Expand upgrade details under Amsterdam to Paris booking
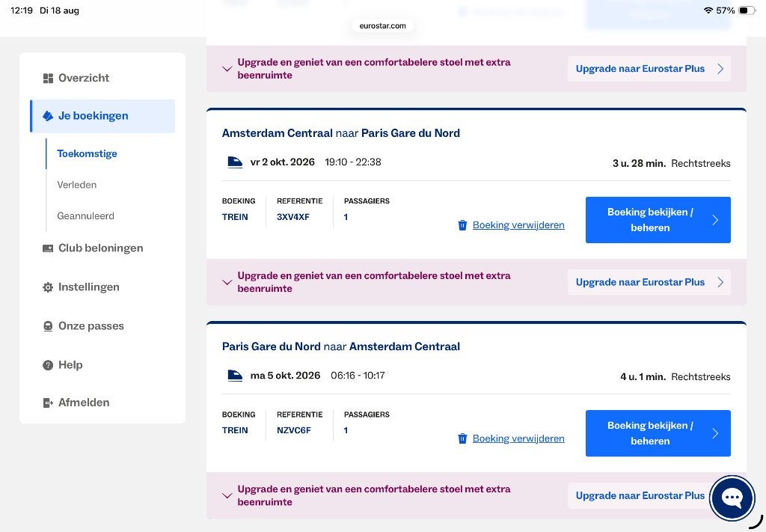 [227, 282]
